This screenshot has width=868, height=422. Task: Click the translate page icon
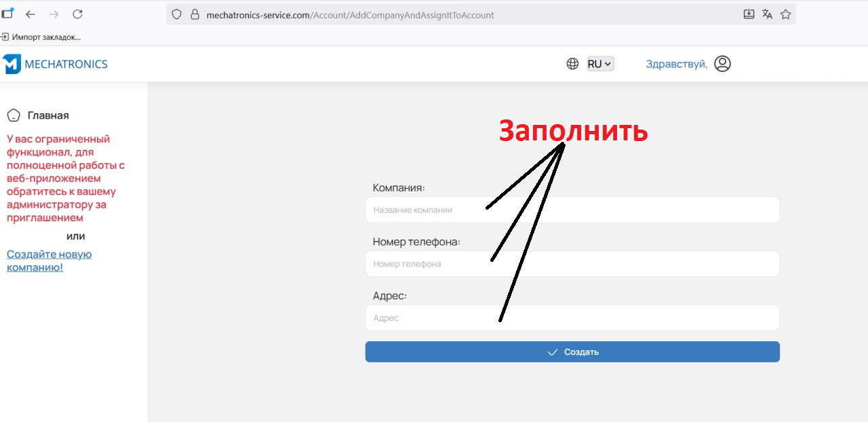pos(767,14)
